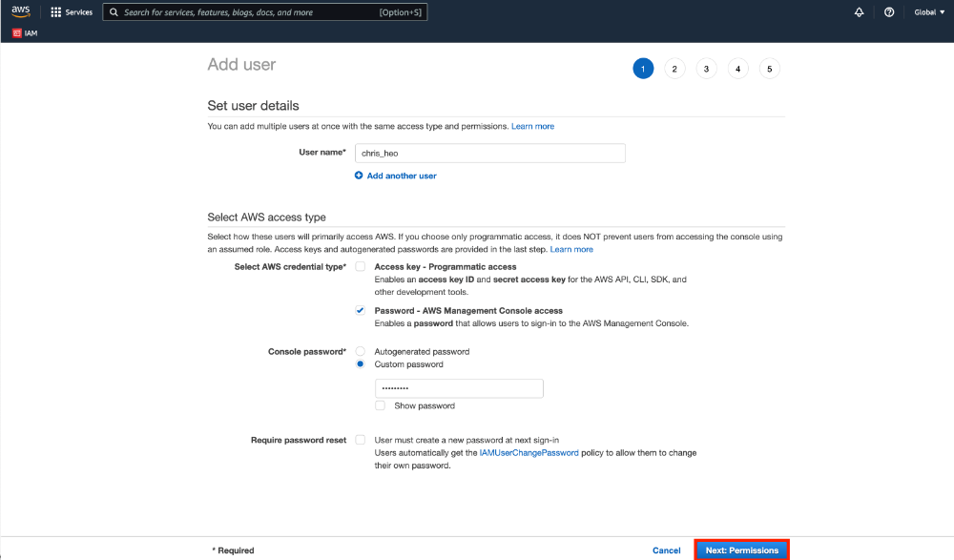Select Autogenerated password option

click(361, 351)
